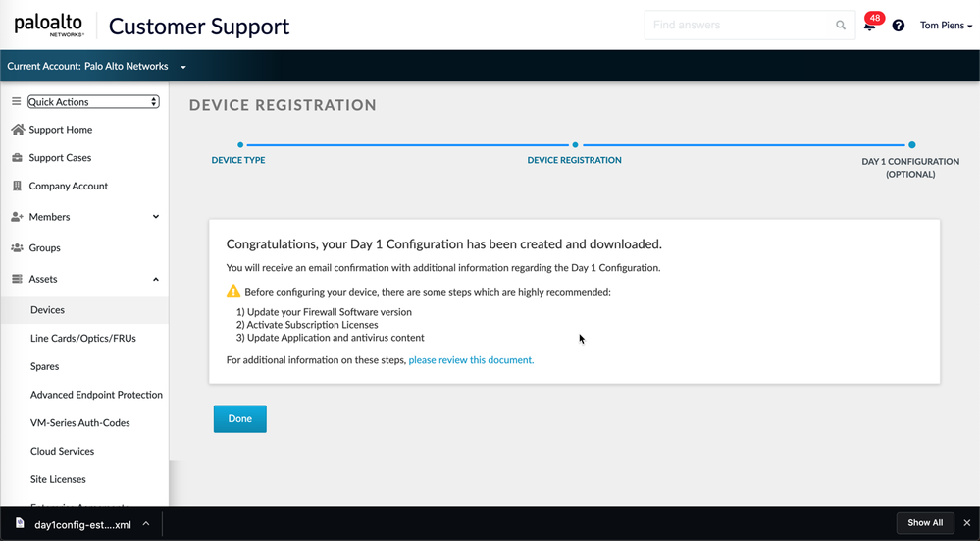Open the help question mark icon

coord(899,26)
